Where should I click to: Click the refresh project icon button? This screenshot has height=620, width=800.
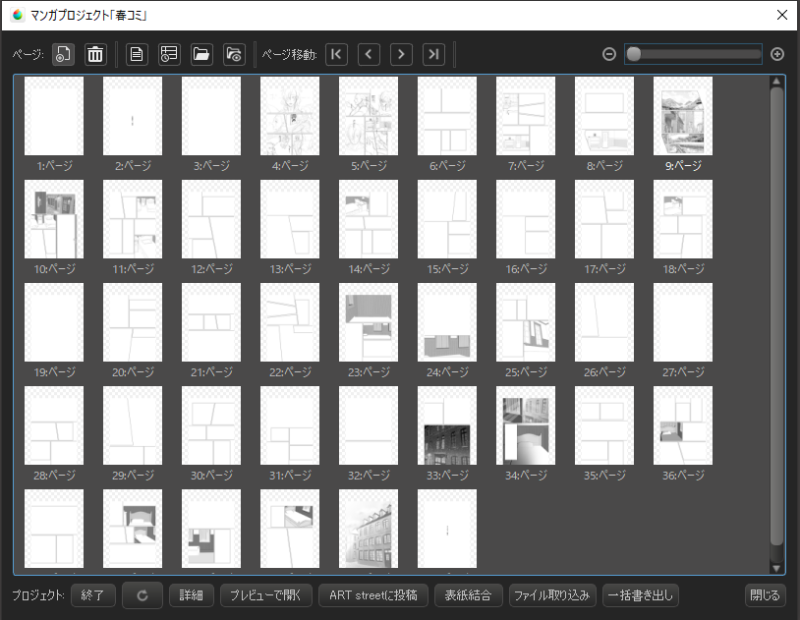(x=142, y=596)
